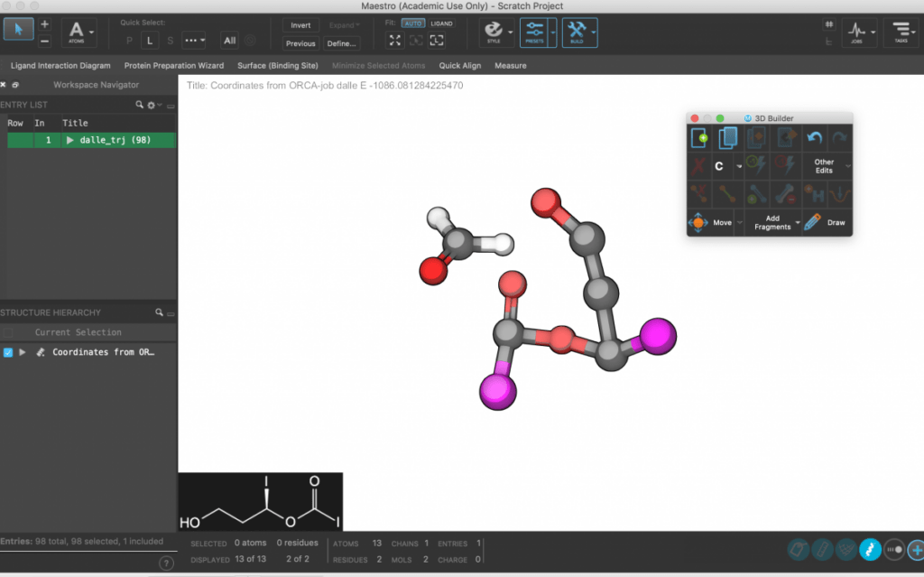Click the Invert selection button
This screenshot has height=577, width=924.
[x=300, y=25]
